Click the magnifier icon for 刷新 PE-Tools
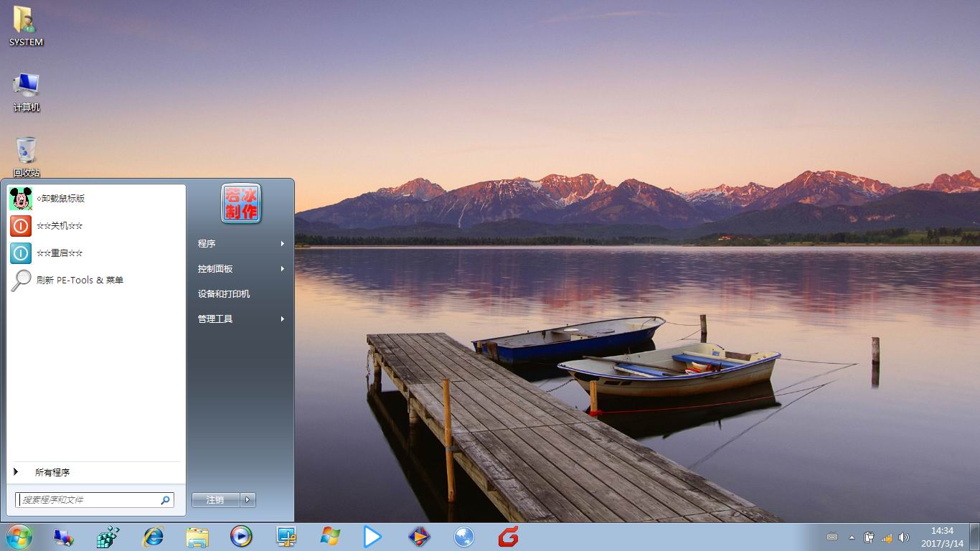The height and width of the screenshot is (551, 980). point(21,281)
